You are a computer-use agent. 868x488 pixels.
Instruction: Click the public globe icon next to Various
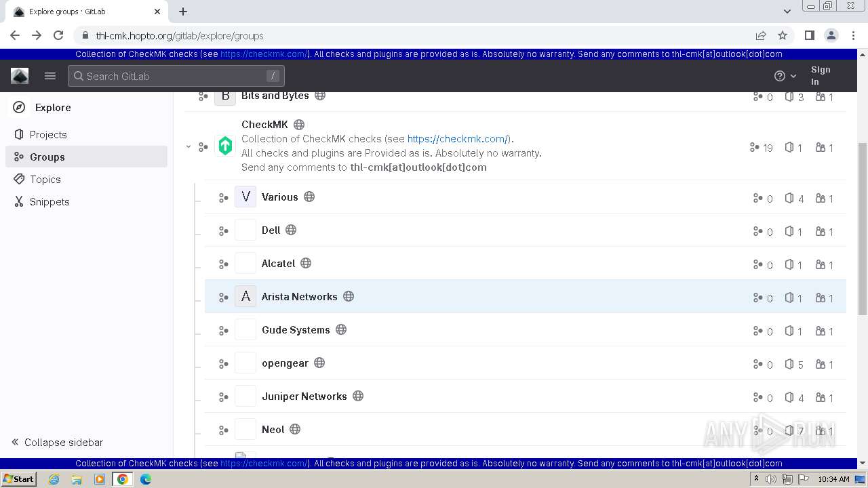[309, 197]
